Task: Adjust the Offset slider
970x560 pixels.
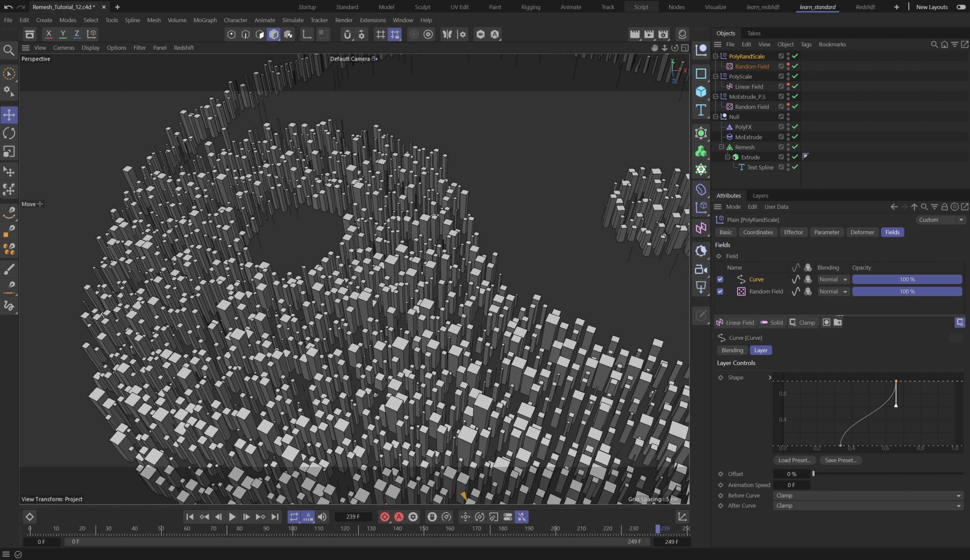Action: pyautogui.click(x=888, y=474)
